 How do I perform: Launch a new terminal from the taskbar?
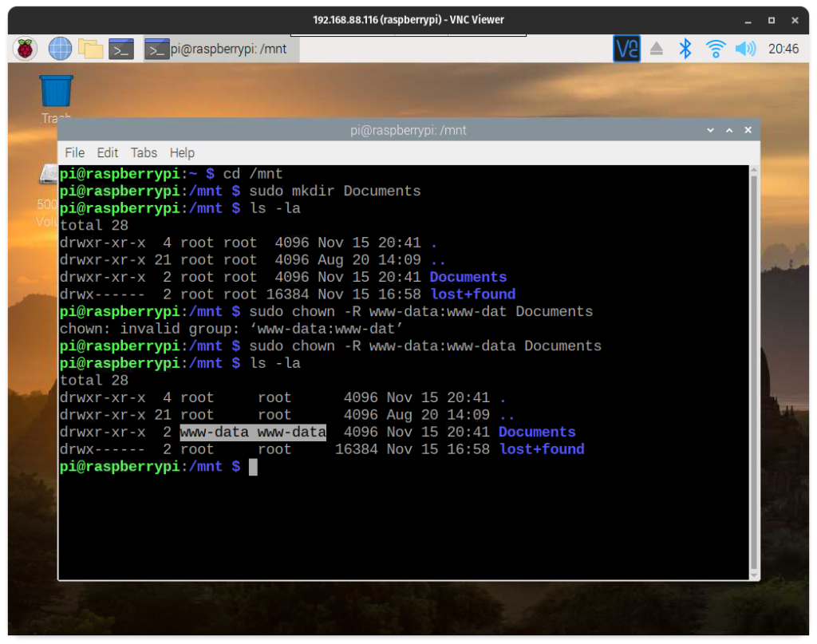121,49
